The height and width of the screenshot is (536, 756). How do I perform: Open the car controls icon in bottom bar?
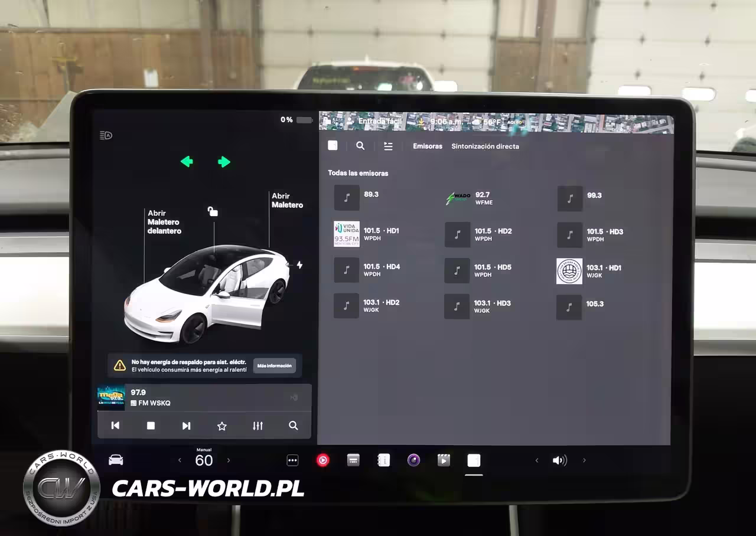[x=116, y=460]
